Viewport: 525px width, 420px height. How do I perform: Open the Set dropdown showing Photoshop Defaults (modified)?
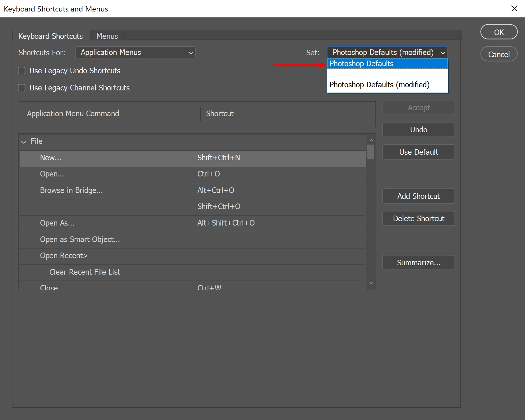387,52
